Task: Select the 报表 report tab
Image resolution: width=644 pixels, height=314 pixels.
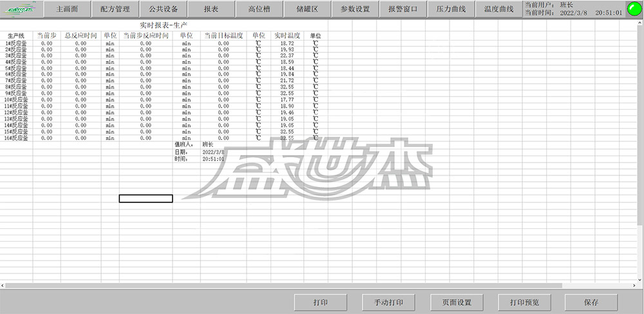Action: point(211,9)
